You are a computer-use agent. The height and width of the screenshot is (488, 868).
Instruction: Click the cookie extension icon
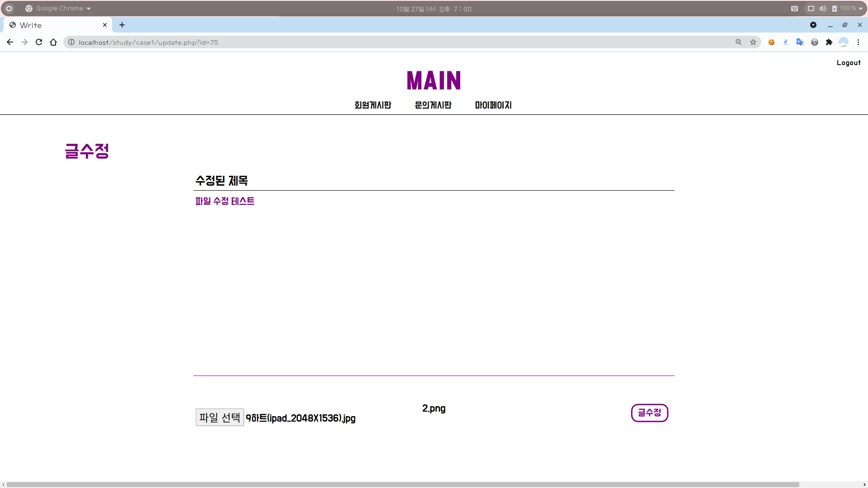(x=771, y=42)
